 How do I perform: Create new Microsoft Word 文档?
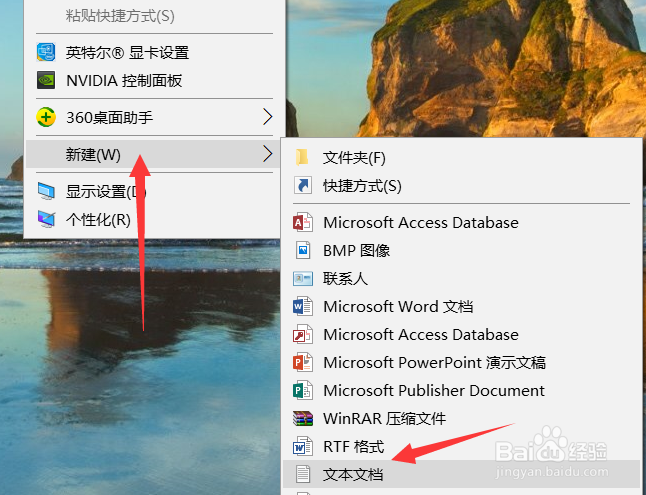tap(461, 307)
